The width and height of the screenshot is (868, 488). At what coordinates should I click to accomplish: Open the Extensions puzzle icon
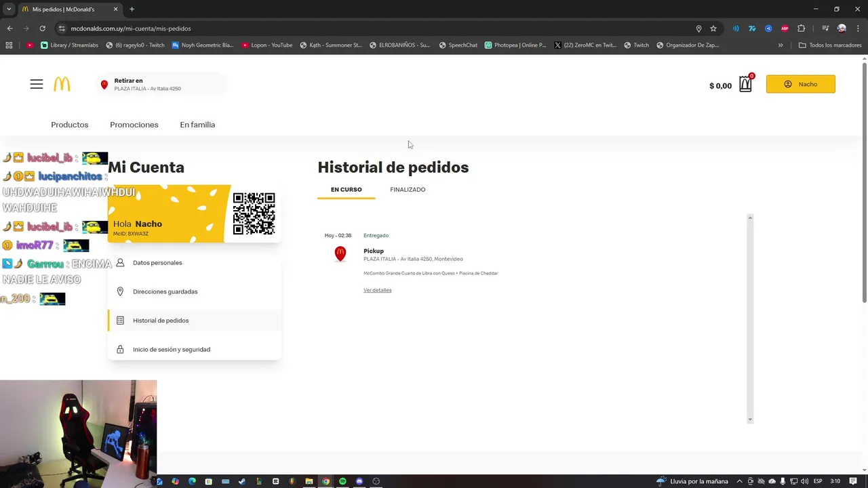point(801,28)
